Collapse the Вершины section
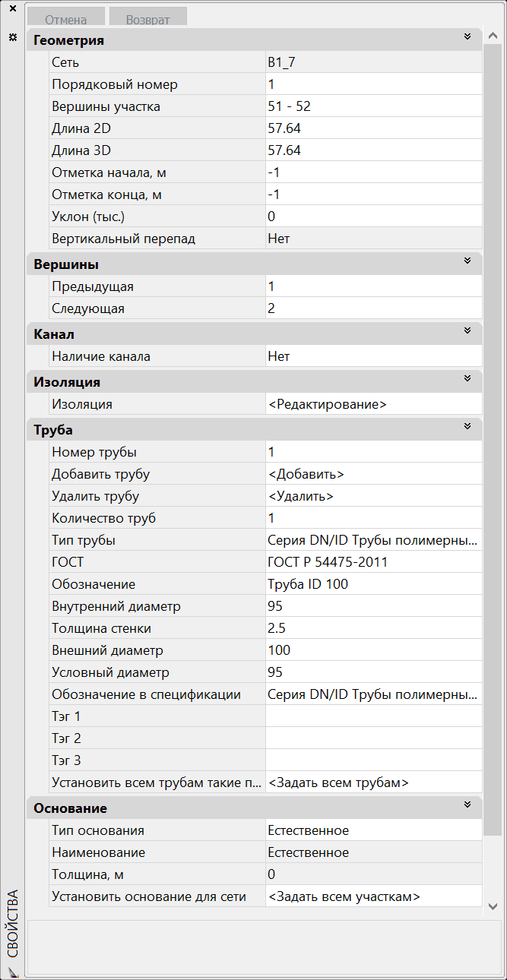Viewport: 507px width, 980px height. click(x=468, y=262)
